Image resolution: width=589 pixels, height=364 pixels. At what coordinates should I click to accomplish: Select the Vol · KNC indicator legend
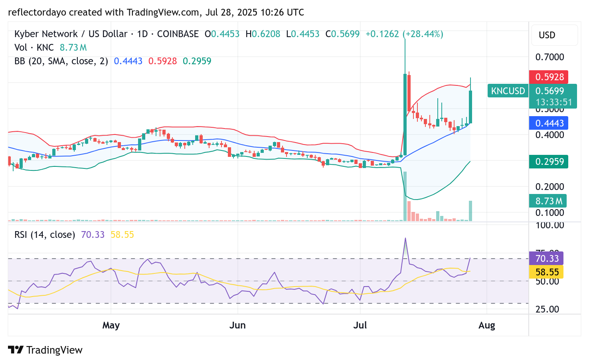34,47
